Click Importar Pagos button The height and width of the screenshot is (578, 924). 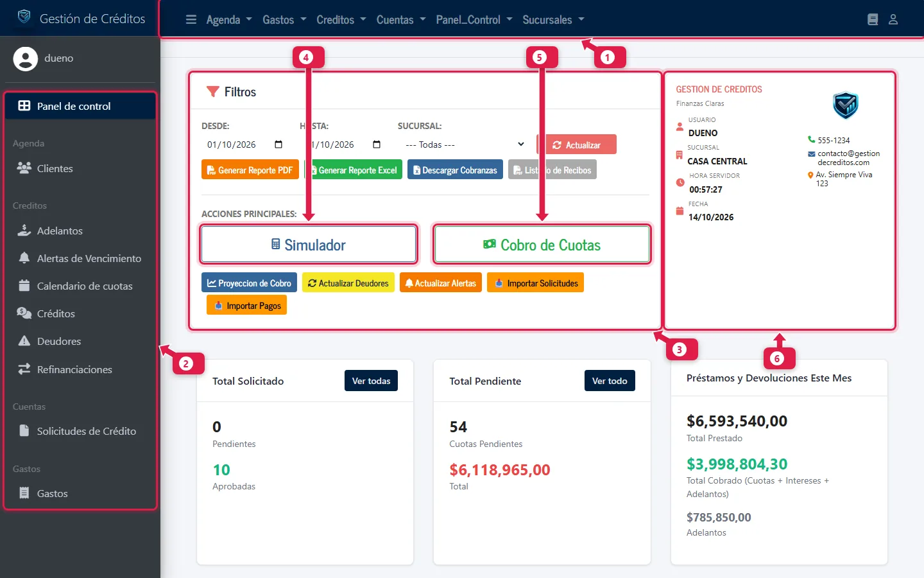[246, 305]
